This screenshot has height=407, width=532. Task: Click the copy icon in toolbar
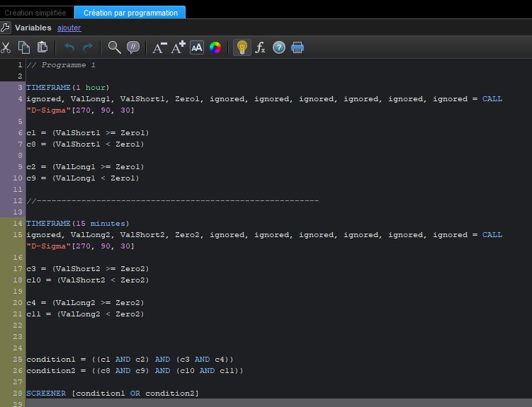[24, 47]
